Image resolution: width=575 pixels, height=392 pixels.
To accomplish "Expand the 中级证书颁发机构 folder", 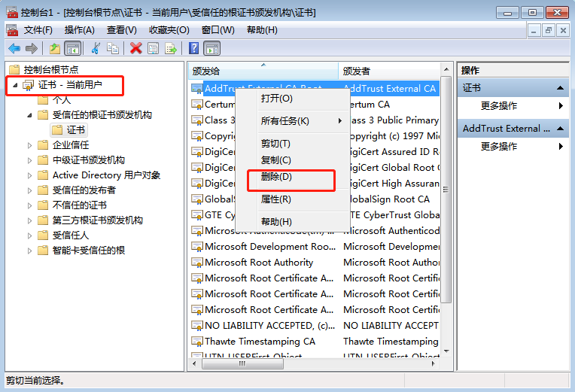I will click(30, 160).
